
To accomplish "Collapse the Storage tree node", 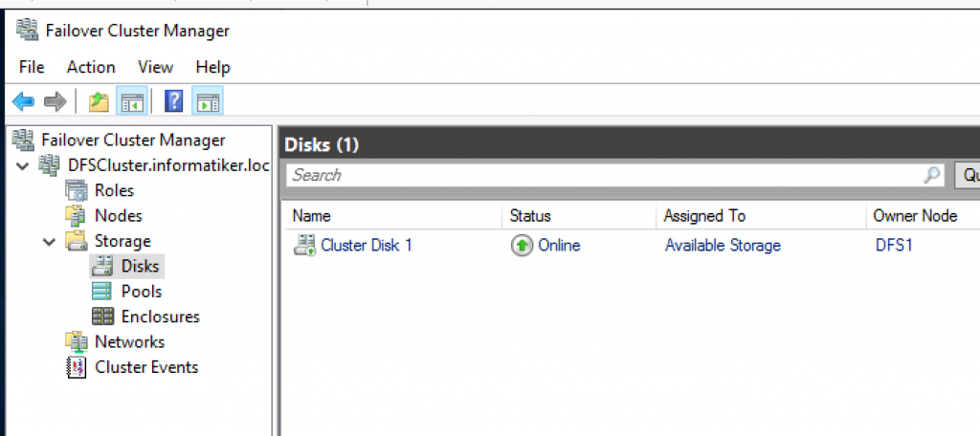I will pos(50,242).
